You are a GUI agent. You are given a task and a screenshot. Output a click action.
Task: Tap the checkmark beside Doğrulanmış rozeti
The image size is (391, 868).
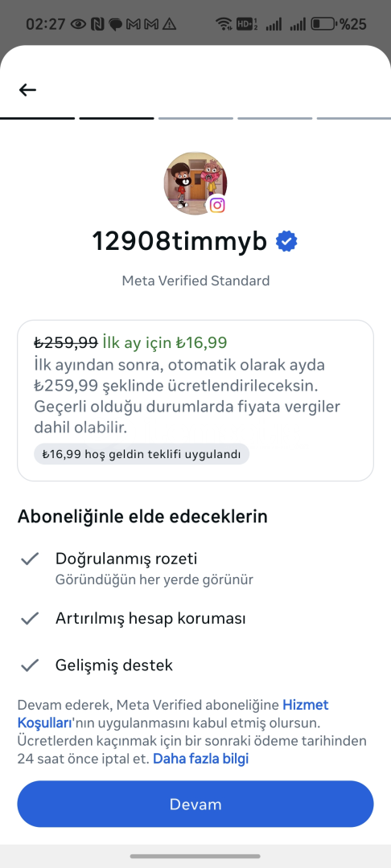click(x=29, y=559)
